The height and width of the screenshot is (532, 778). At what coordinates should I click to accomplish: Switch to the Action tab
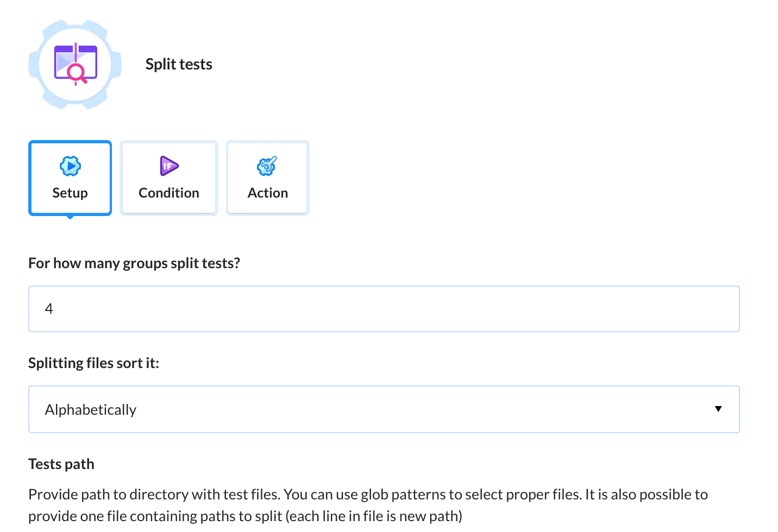click(268, 178)
